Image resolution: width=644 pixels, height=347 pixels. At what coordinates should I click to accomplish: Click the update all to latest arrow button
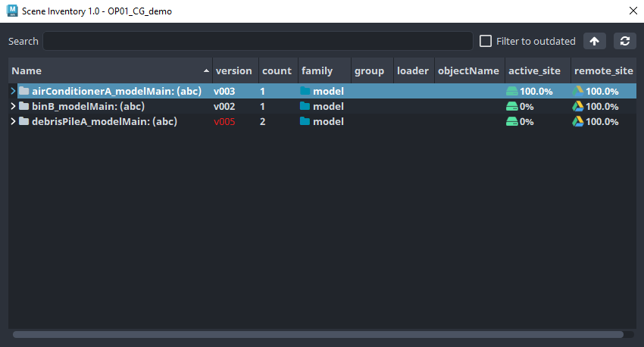pos(594,41)
